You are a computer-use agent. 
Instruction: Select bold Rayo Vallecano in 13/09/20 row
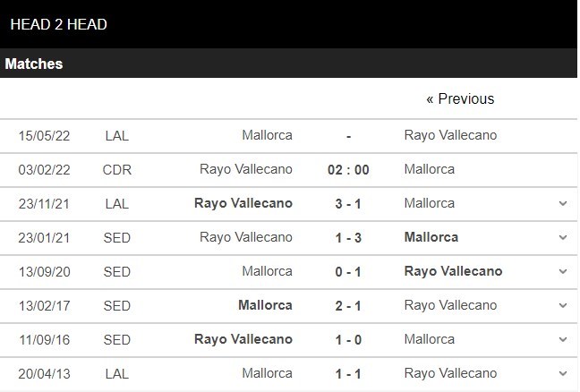[x=453, y=271]
